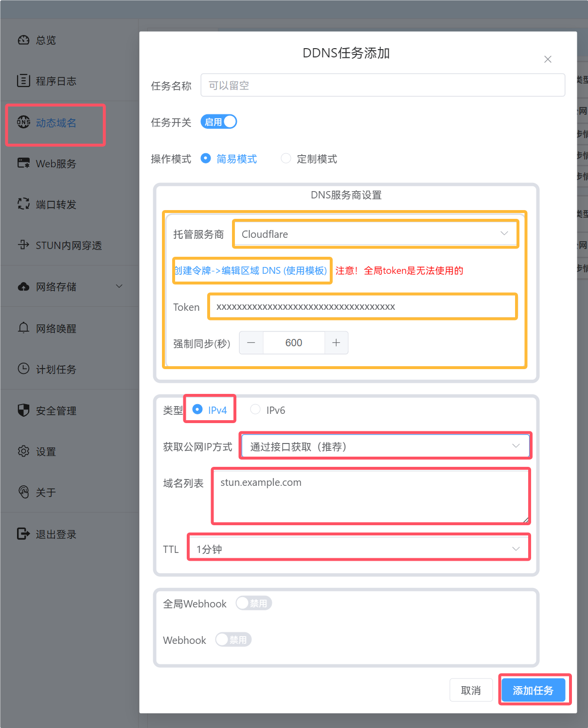Screen dimensions: 588x728
Task: Enable the 全局Webhook switch
Action: tap(253, 604)
